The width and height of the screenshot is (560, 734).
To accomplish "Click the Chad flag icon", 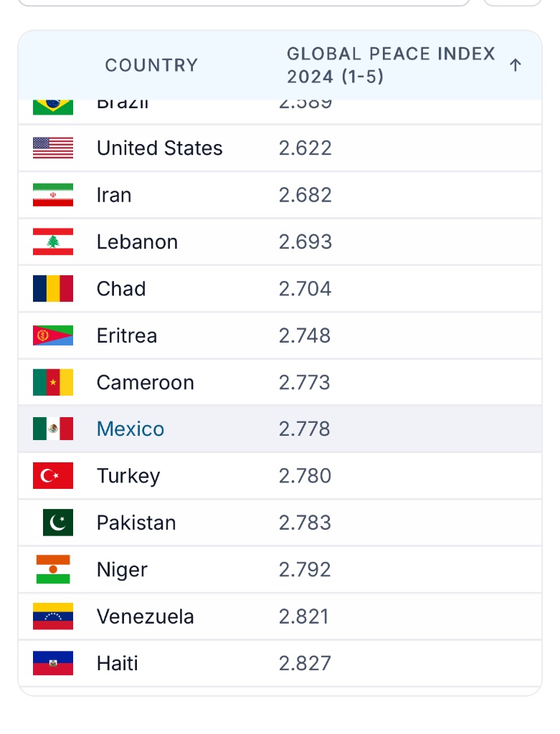I will click(x=53, y=289).
